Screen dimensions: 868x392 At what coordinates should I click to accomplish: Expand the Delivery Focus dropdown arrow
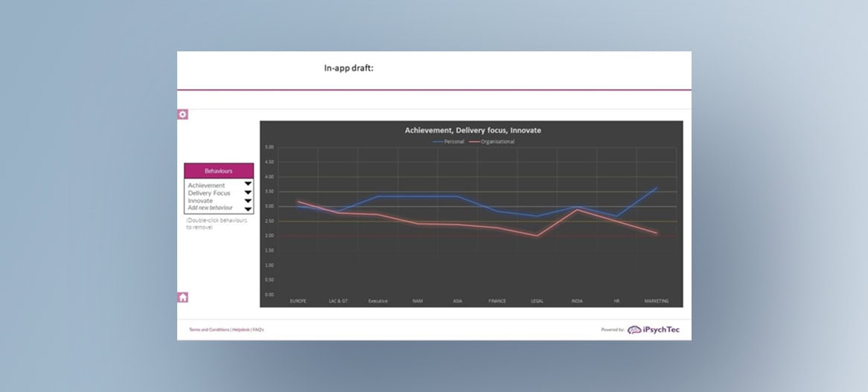click(248, 193)
